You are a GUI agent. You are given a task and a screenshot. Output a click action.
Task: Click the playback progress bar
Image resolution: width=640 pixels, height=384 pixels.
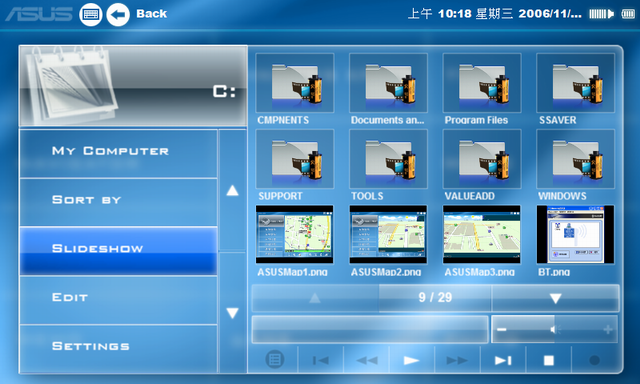370,329
